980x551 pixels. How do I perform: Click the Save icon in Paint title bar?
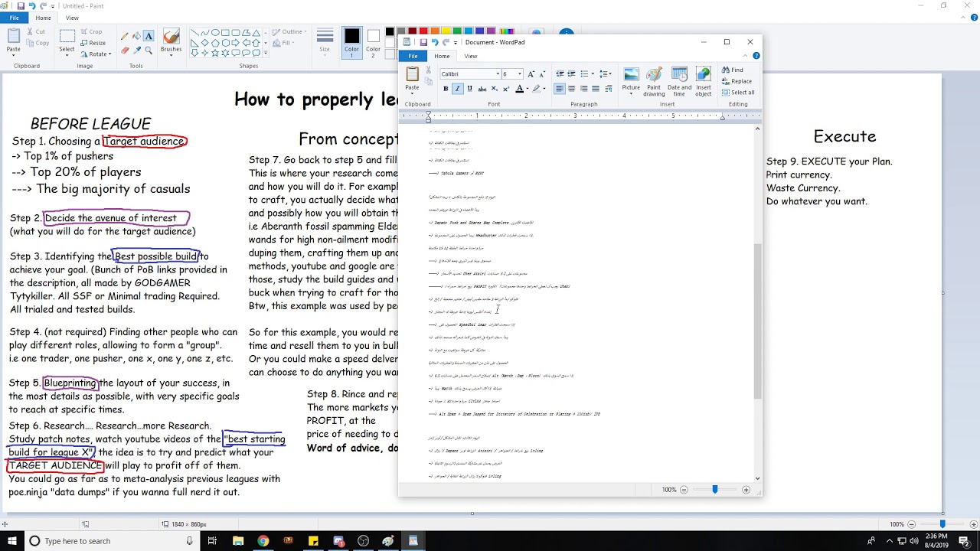[21, 6]
